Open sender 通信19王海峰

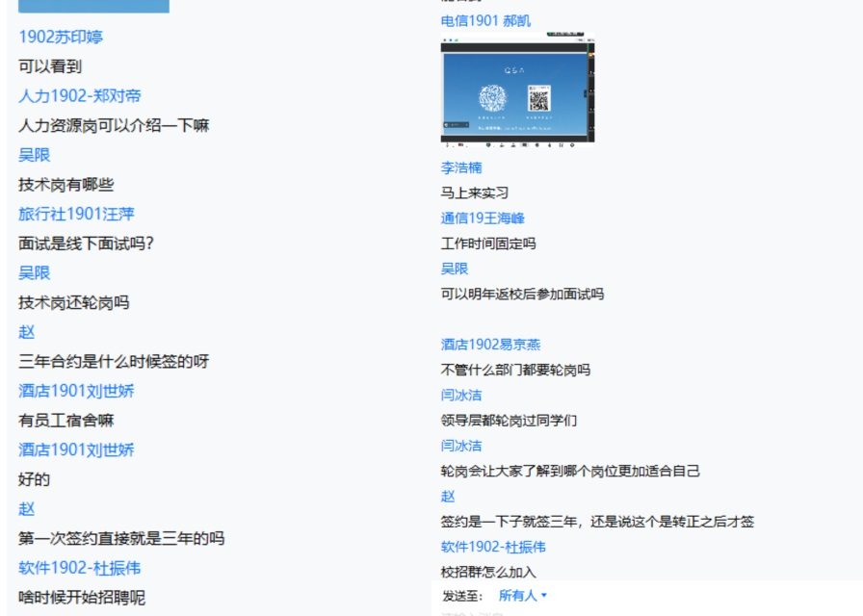tap(483, 218)
